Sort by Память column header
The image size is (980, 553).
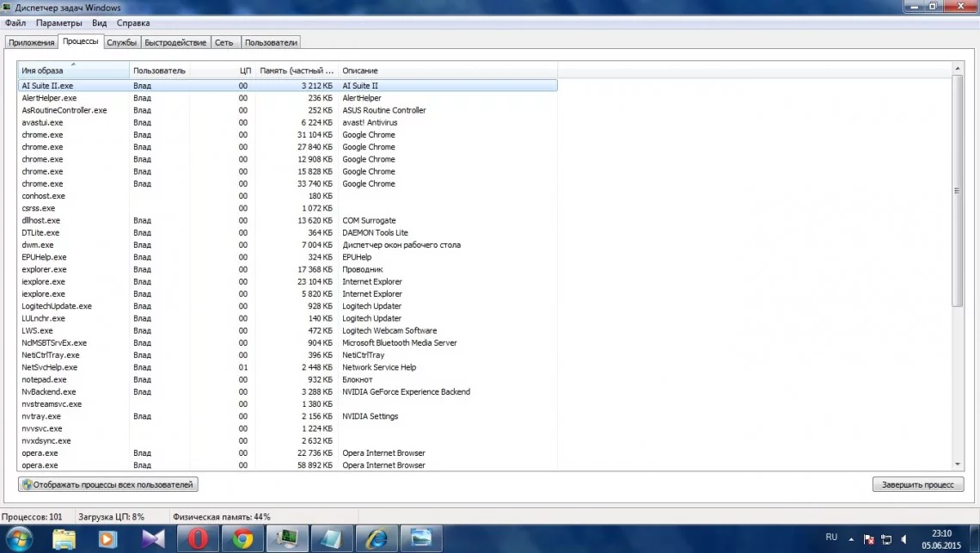(x=297, y=70)
